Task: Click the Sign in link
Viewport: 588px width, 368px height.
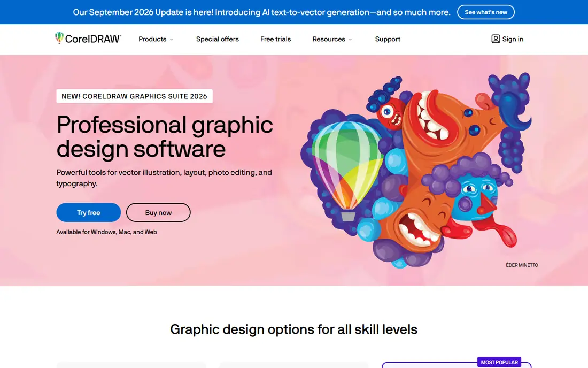Action: pyautogui.click(x=513, y=39)
